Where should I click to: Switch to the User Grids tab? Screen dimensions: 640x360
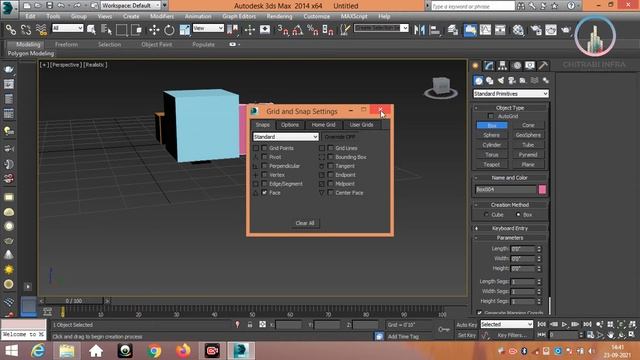pos(361,125)
